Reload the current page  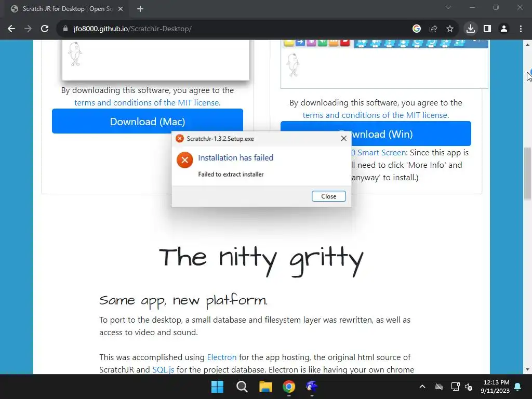click(45, 29)
